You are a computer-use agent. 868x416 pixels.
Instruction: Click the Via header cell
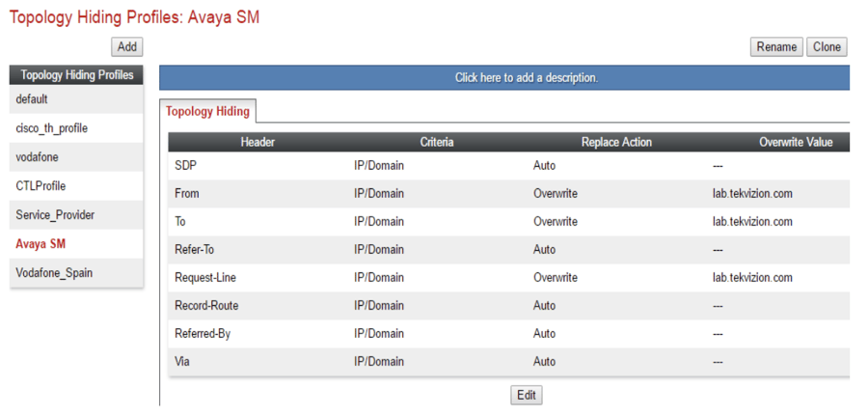click(x=182, y=362)
